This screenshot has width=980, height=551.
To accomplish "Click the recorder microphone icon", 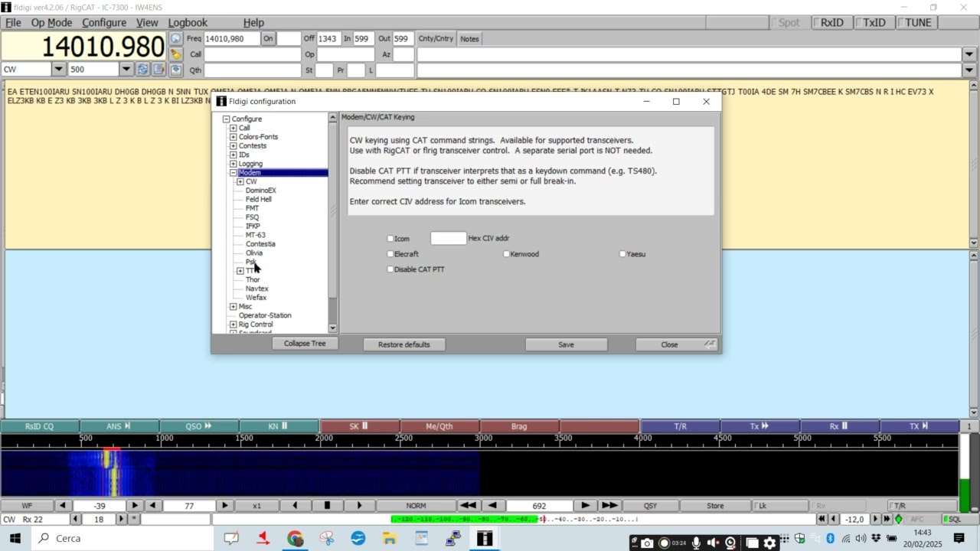I will pyautogui.click(x=696, y=543).
